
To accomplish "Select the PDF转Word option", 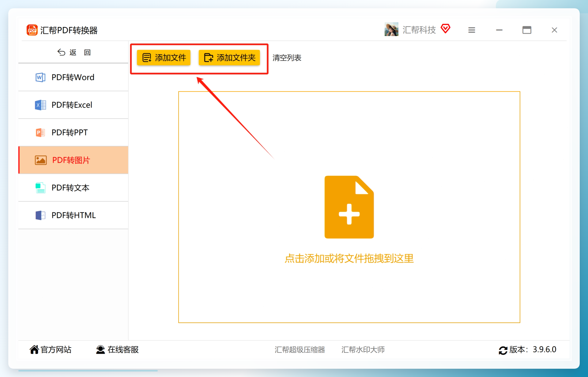I will [73, 77].
